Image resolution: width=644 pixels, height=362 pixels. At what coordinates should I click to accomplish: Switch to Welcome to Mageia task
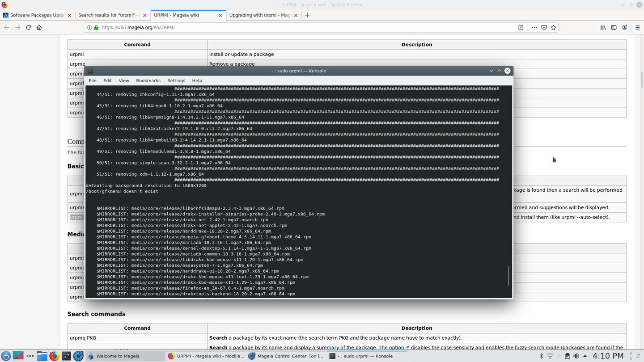tap(125, 356)
